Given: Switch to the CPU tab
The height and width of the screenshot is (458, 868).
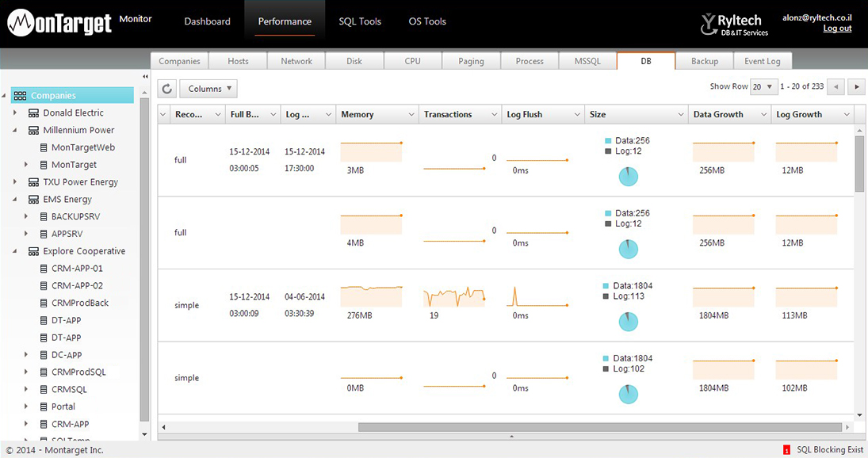Looking at the screenshot, I should [412, 61].
